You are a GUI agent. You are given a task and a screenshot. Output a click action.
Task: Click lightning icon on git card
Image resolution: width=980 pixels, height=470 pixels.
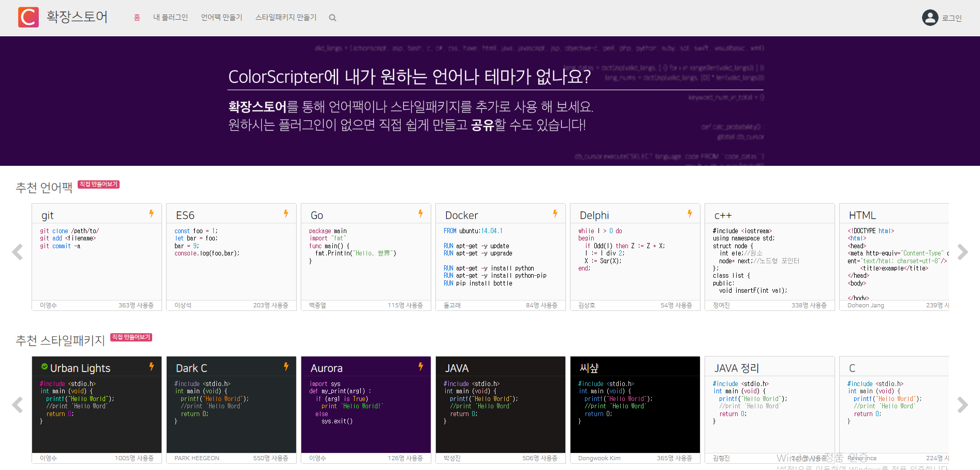(x=151, y=213)
